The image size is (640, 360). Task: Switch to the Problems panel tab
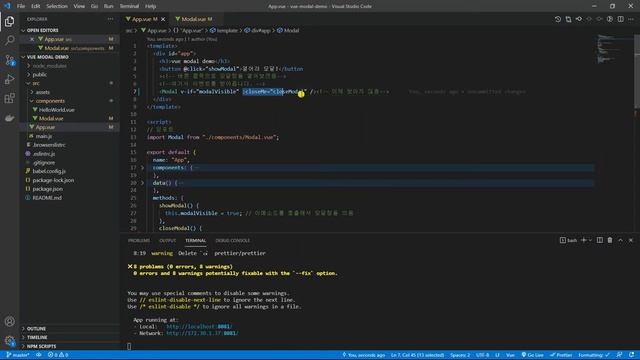coord(139,240)
